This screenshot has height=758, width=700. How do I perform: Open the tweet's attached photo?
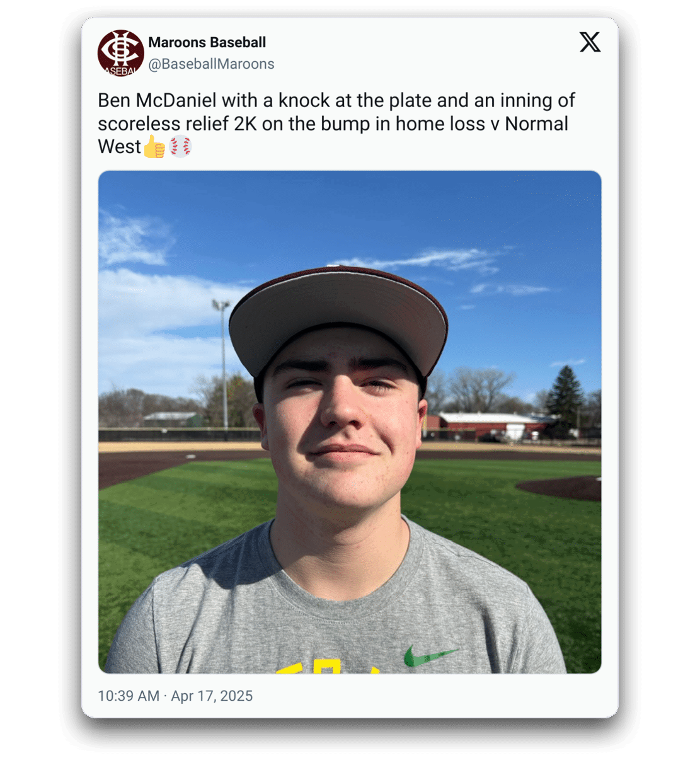click(350, 422)
